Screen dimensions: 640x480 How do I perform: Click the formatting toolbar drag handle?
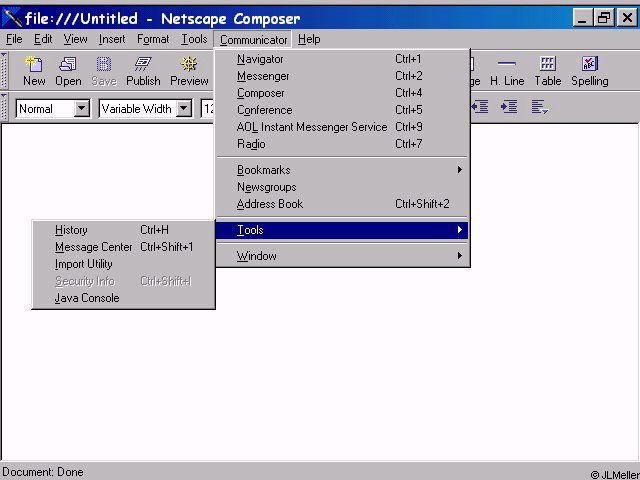pyautogui.click(x=4, y=107)
